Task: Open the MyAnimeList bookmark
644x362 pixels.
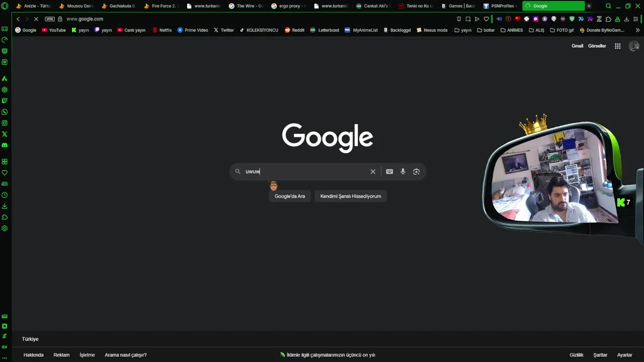Action: 361,30
